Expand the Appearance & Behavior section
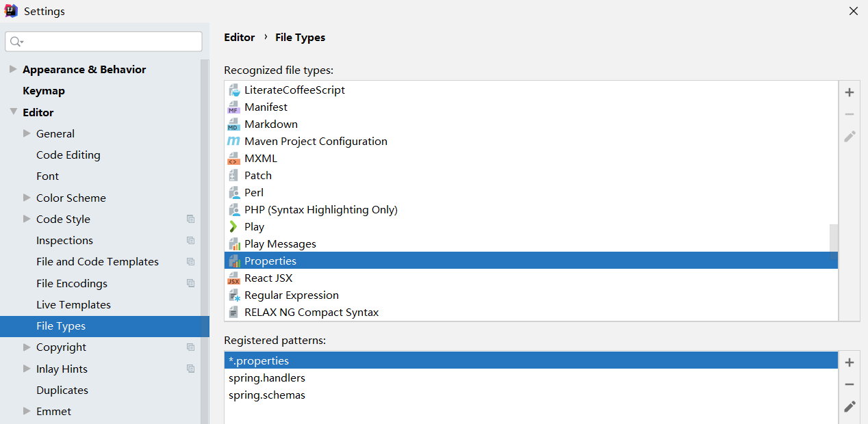868x424 pixels. (13, 69)
